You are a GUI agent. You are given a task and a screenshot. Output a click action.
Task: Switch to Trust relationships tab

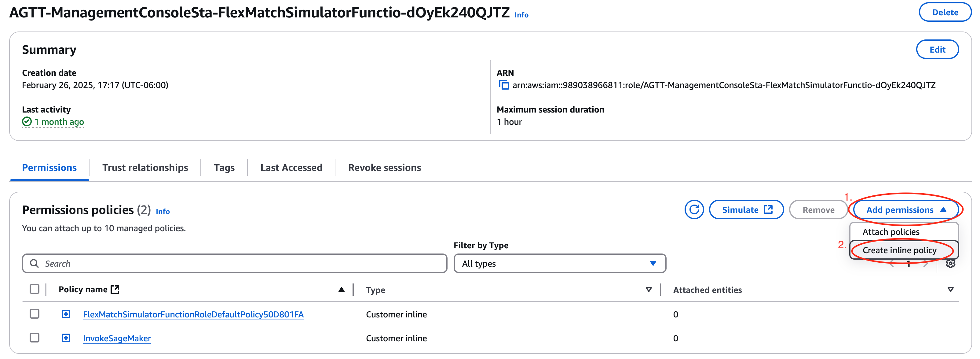[145, 168]
